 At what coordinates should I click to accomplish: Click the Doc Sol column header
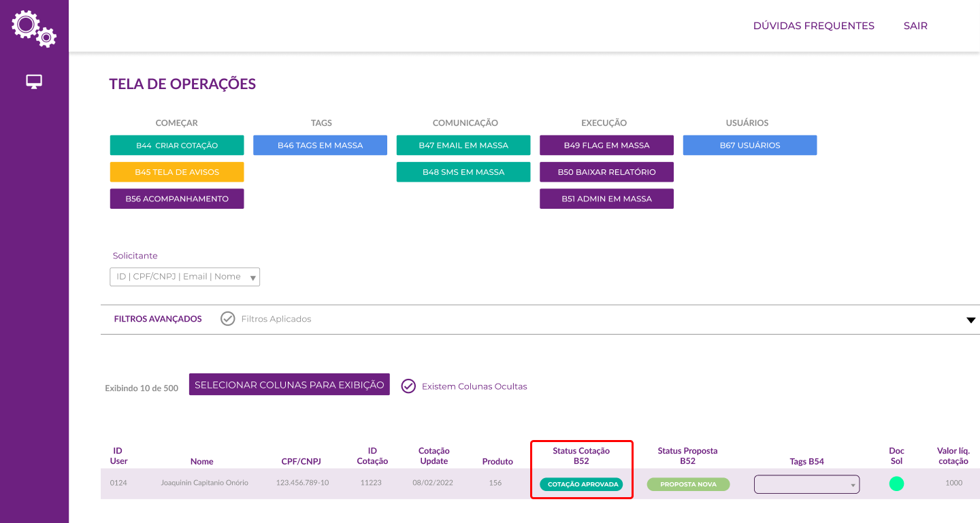[896, 456]
